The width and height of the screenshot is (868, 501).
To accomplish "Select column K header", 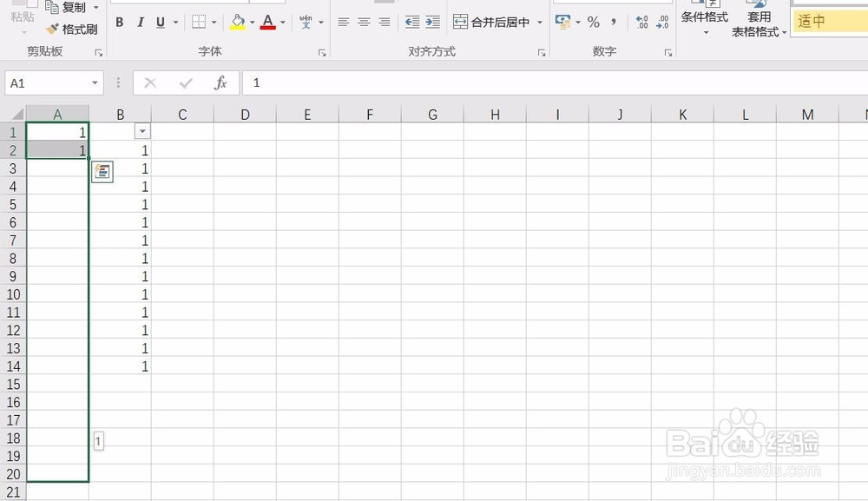I will [x=682, y=114].
